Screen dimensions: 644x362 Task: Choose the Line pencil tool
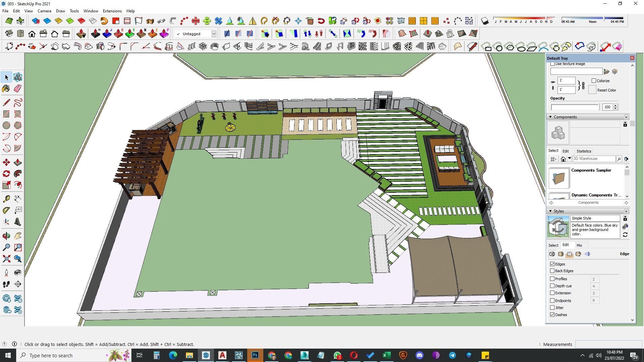(x=6, y=103)
